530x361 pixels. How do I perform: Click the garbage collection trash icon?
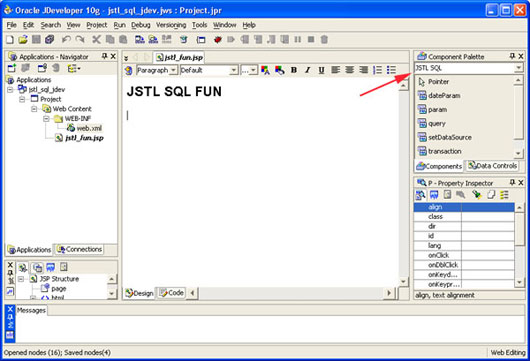click(324, 40)
